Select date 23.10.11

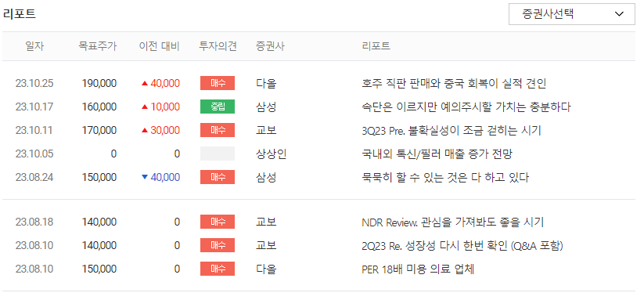[34, 131]
